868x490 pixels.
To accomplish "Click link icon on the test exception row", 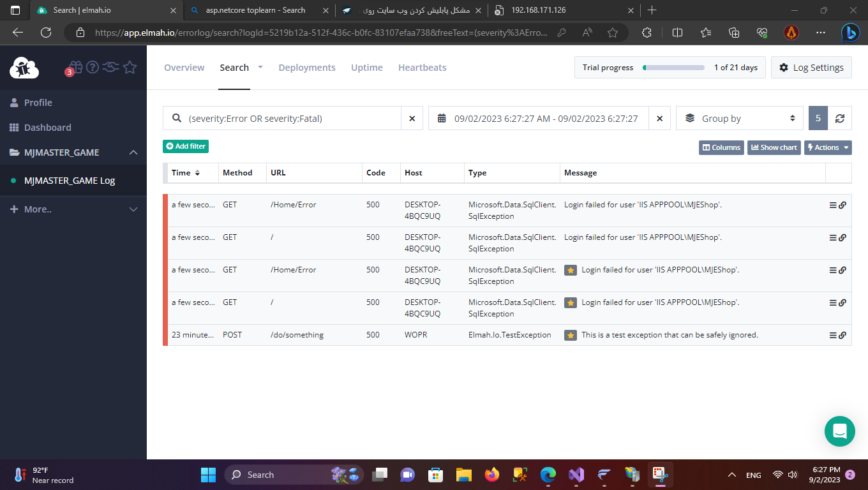I will pos(842,335).
